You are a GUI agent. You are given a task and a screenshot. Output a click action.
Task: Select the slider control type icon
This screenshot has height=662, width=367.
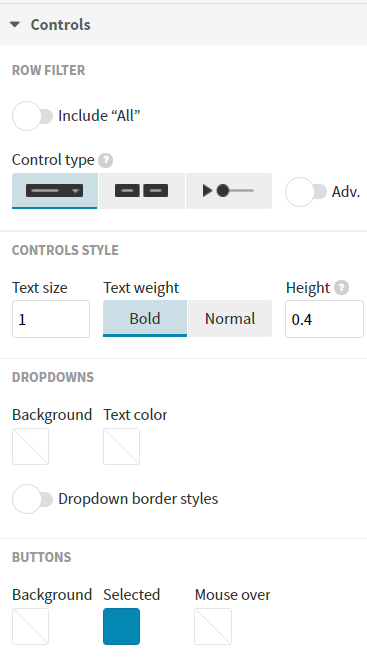coord(229,191)
